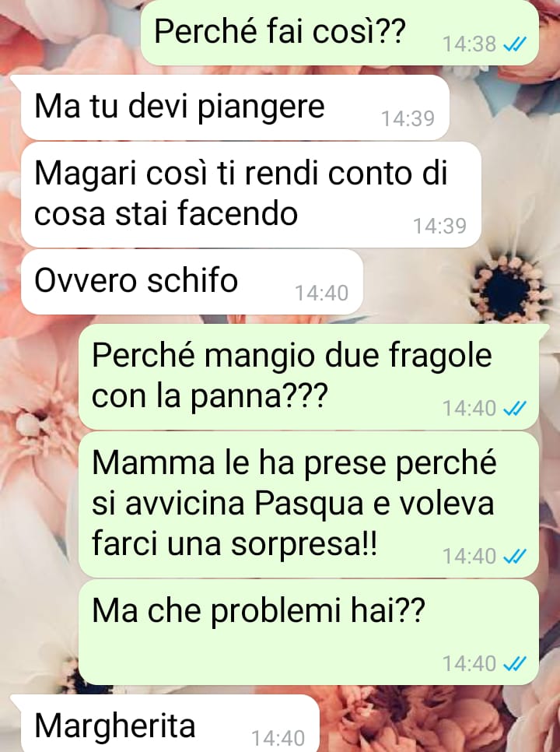Viewport: 560px width, 752px height.
Task: Tap the 14:39 time on 'Ma tu devi piangere'
Action: pos(408,119)
